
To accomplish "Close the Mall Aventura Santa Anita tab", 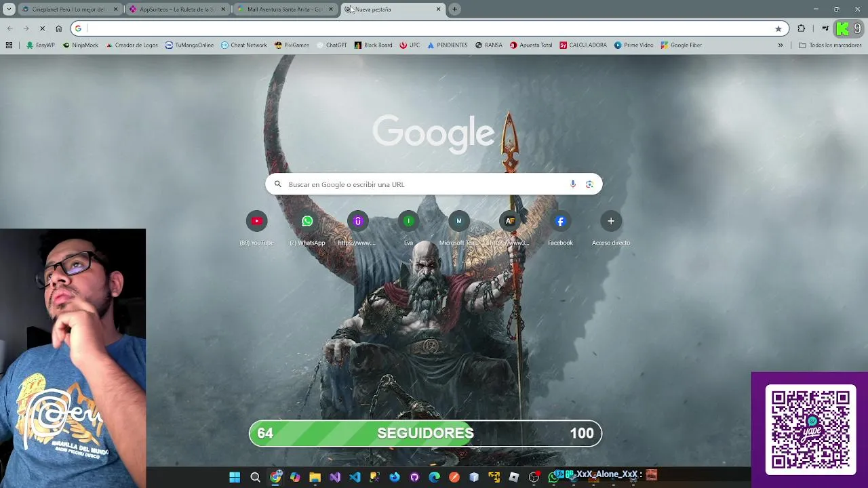I will tap(331, 9).
